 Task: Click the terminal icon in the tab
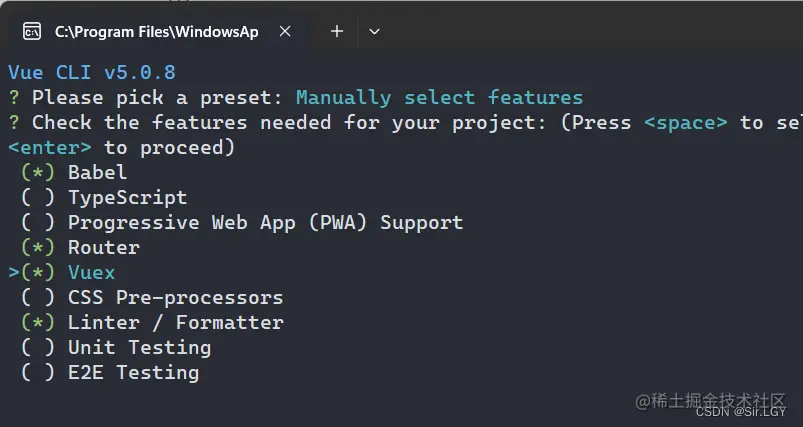click(x=32, y=32)
